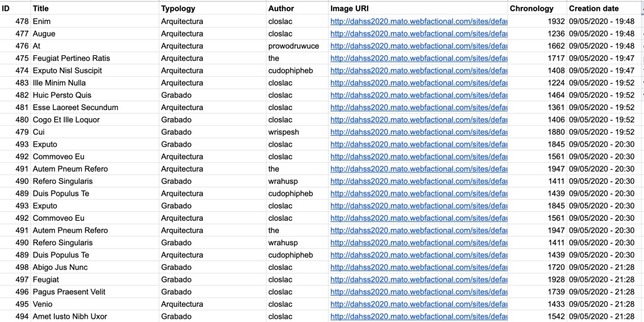Open the Image URI link for Enim

click(x=419, y=21)
